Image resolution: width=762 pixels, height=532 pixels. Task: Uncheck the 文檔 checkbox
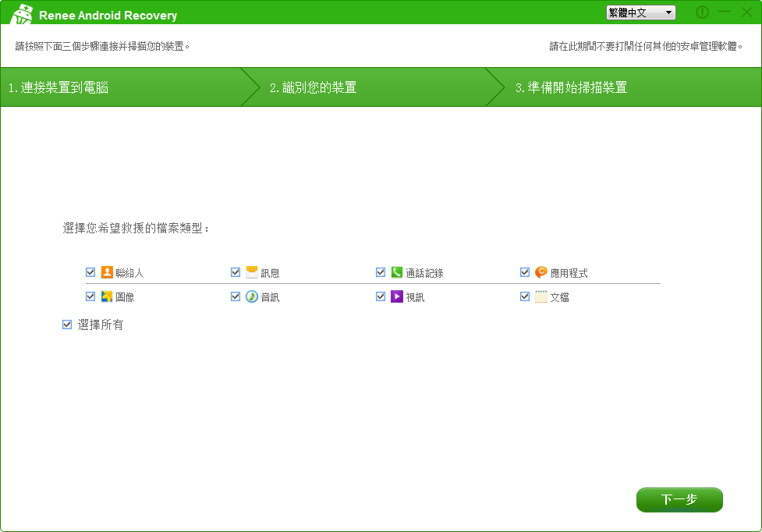point(525,296)
